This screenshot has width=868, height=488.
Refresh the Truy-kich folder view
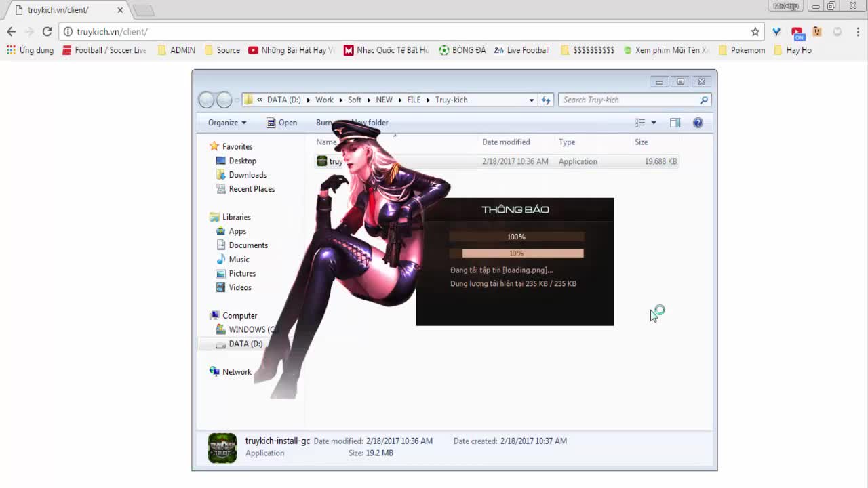click(x=546, y=100)
